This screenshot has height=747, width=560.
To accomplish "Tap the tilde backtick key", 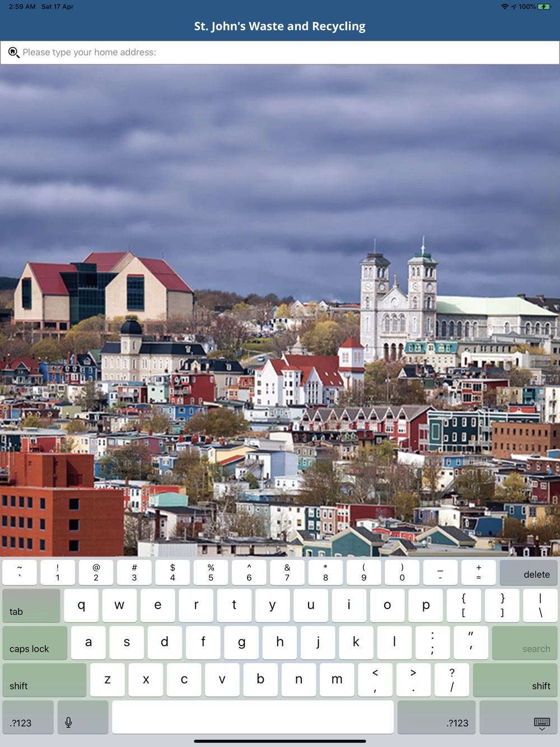I will (20, 572).
